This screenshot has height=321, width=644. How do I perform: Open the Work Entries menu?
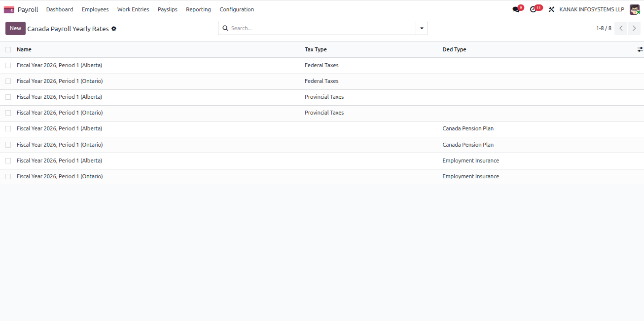133,9
